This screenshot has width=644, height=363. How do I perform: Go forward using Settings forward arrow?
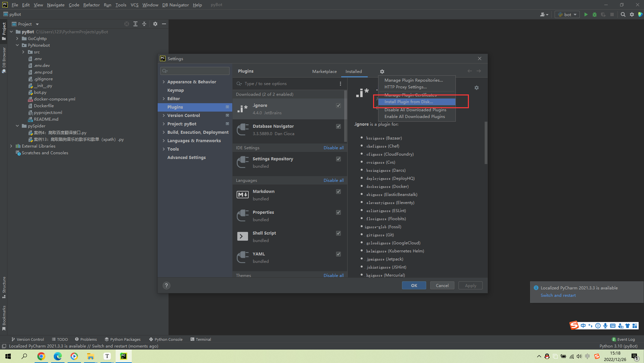479,71
